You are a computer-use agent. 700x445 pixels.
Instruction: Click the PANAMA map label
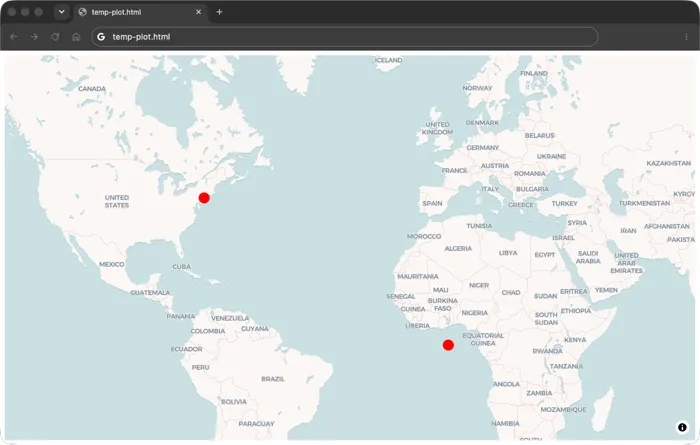click(x=180, y=316)
